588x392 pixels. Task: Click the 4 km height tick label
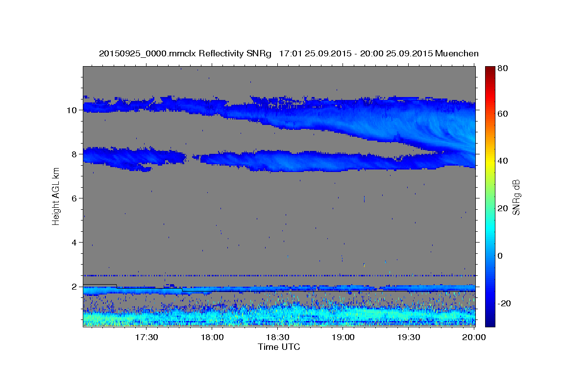point(74,243)
